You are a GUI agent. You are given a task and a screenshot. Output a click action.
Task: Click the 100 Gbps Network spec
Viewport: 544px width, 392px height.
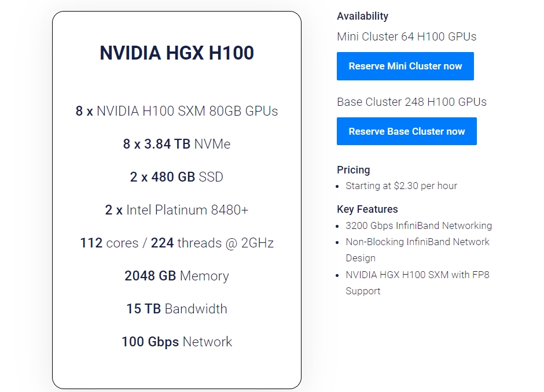pos(177,342)
